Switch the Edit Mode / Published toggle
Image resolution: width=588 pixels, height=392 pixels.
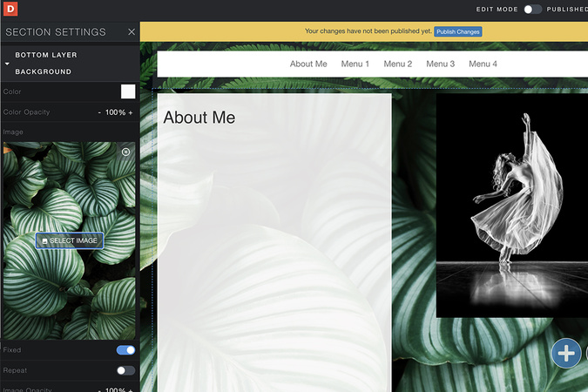point(532,10)
